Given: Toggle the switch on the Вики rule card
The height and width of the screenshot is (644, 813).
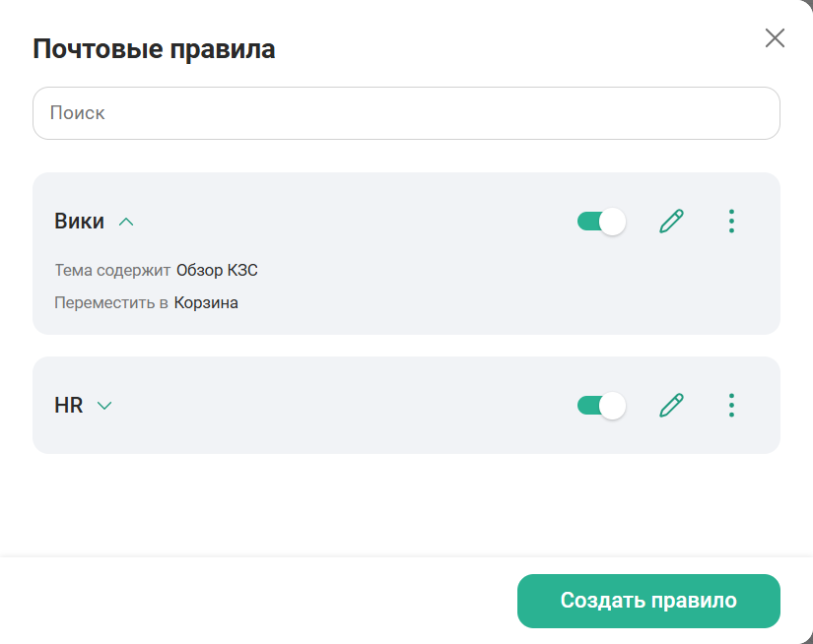Looking at the screenshot, I should coord(600,222).
